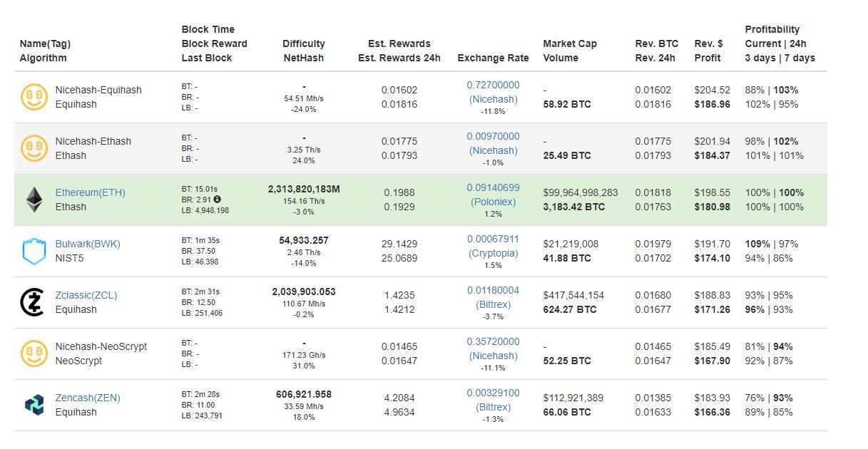Click the Nicehash-NeoScrypt smiley coin icon
This screenshot has width=868, height=449.
(x=34, y=353)
